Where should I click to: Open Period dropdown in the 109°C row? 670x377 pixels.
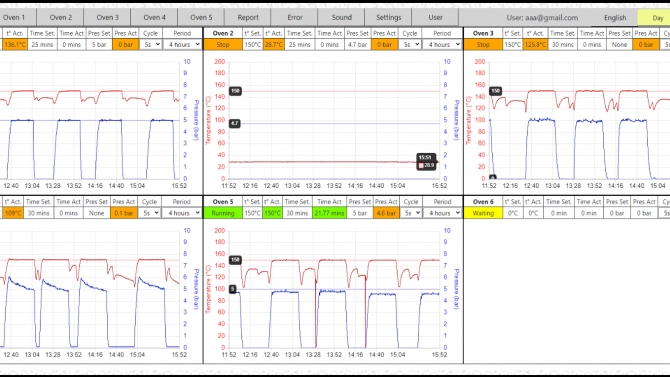pyautogui.click(x=182, y=213)
